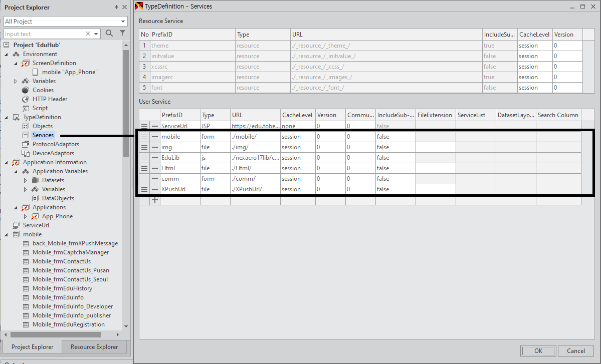Click the pin icon in the Project Explorer header
The image size is (601, 364).
click(116, 8)
